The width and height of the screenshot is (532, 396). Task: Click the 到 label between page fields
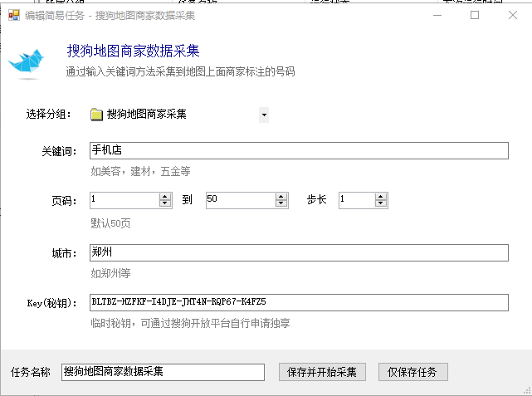(188, 199)
